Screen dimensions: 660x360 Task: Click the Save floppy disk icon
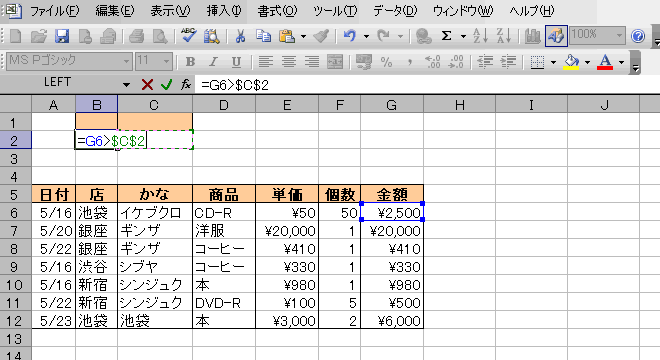(x=62, y=36)
